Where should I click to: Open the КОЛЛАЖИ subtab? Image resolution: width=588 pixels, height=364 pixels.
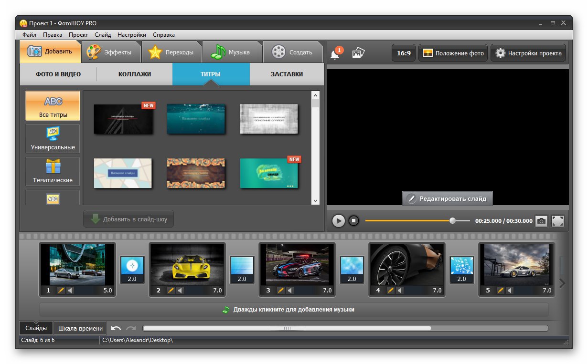pyautogui.click(x=135, y=74)
